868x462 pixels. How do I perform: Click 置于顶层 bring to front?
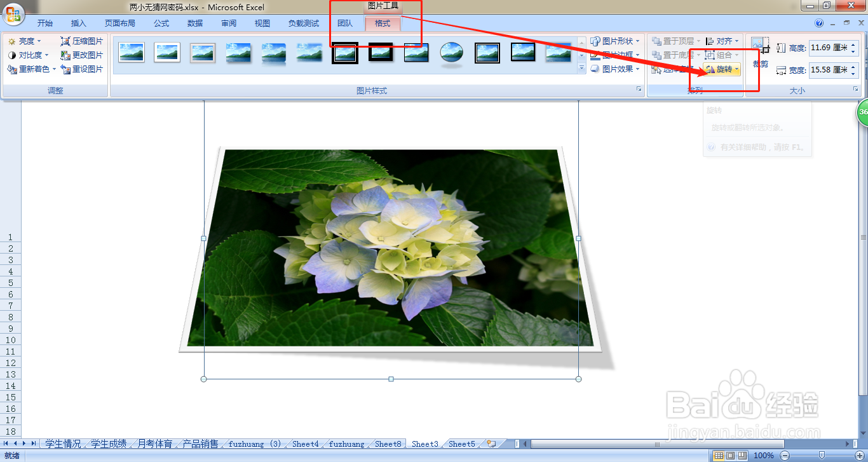coord(676,41)
